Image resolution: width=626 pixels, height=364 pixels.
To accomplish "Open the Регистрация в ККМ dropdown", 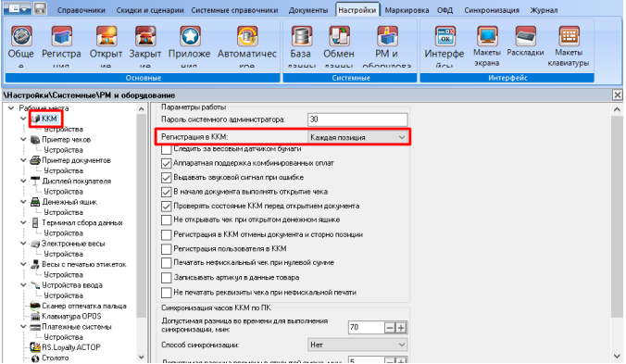I will point(357,137).
